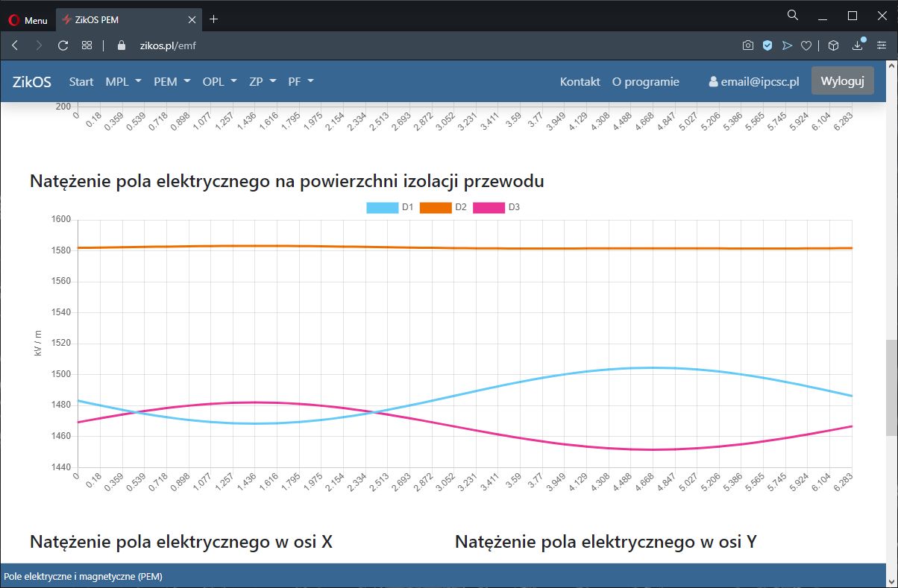
Task: Take a snapshot with the camera icon
Action: tap(747, 45)
